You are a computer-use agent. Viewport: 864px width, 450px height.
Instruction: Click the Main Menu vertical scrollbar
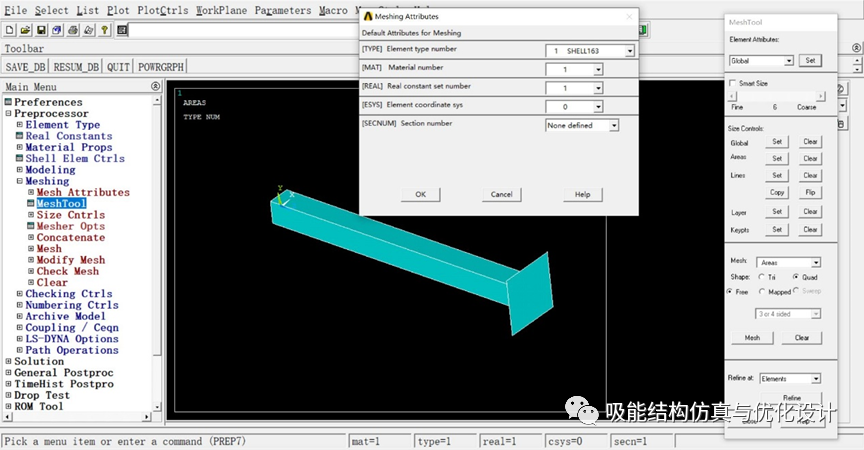click(x=157, y=253)
